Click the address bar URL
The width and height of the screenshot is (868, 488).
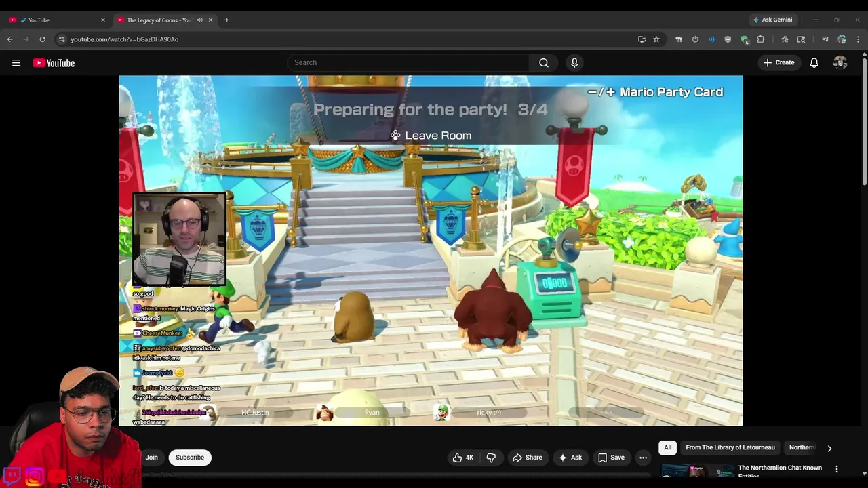[x=124, y=39]
